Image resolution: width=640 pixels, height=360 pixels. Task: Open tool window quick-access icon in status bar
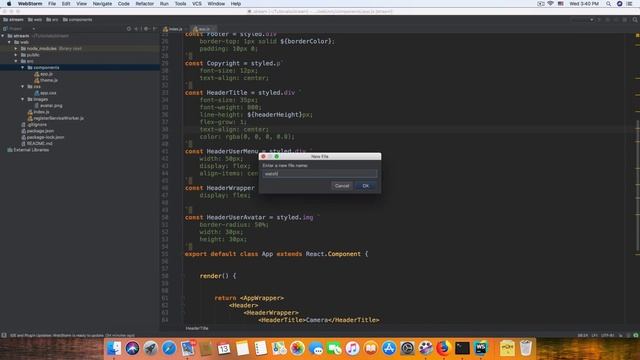point(4,335)
